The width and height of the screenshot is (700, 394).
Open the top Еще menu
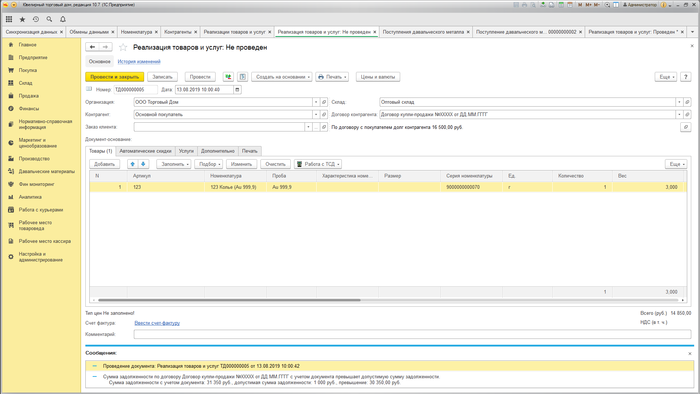tap(666, 77)
